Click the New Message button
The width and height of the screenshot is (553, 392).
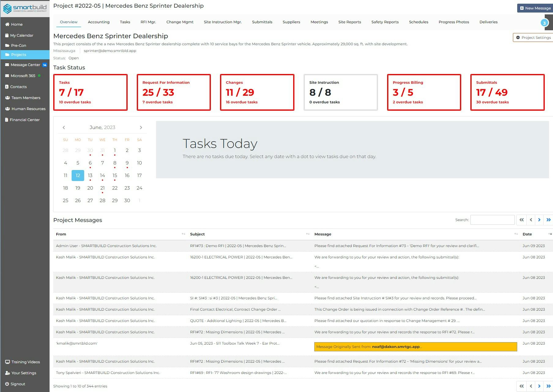coord(535,8)
